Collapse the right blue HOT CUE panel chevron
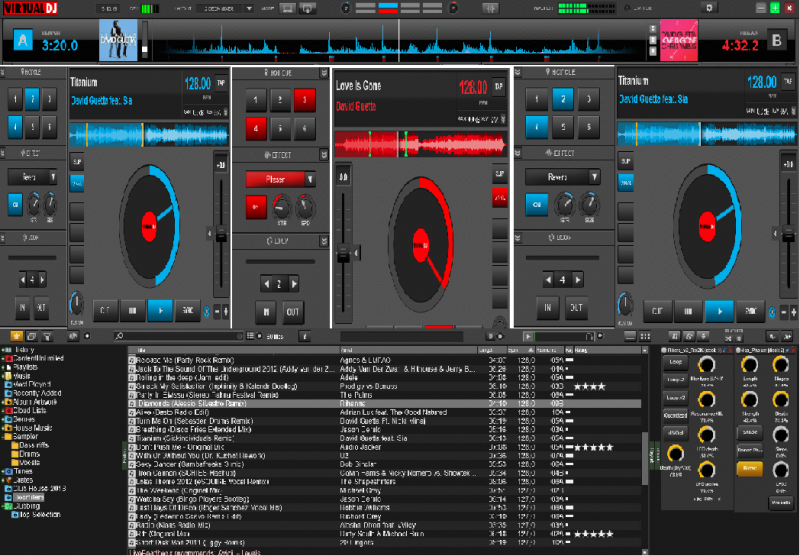Image resolution: width=800 pixels, height=556 pixels. [517, 72]
